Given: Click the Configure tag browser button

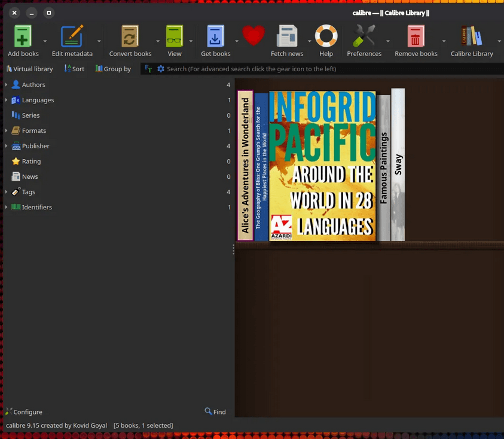Looking at the screenshot, I should point(24,411).
